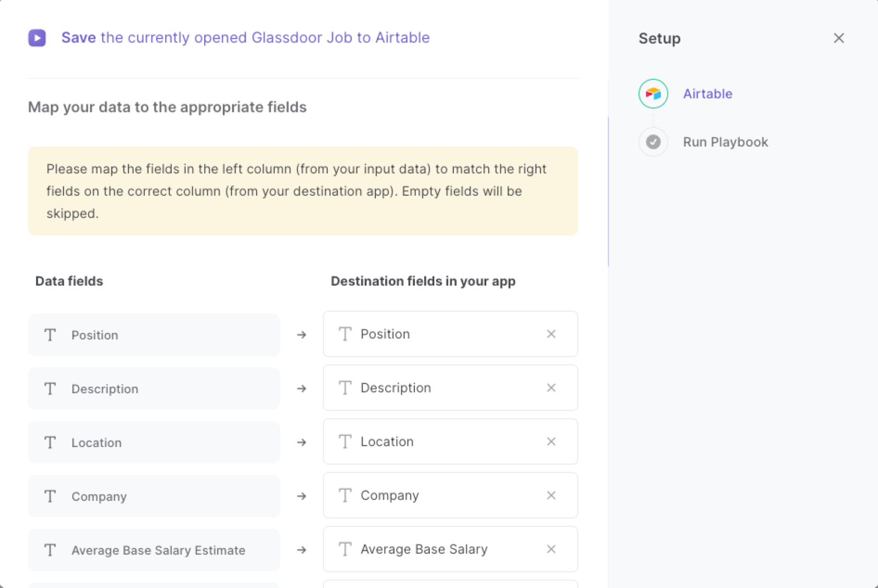Screen dimensions: 878x588
Task: Click the 'Data fields' column header
Action: (69, 281)
